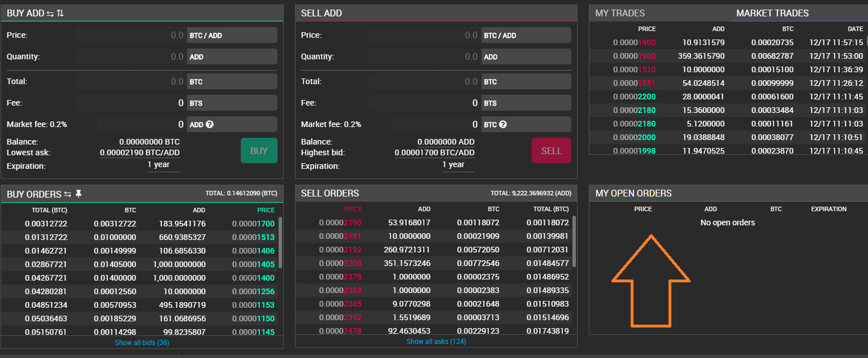Click the Balance 0.00000000 BTC value
Image resolution: width=868 pixels, height=358 pixels.
(x=150, y=142)
